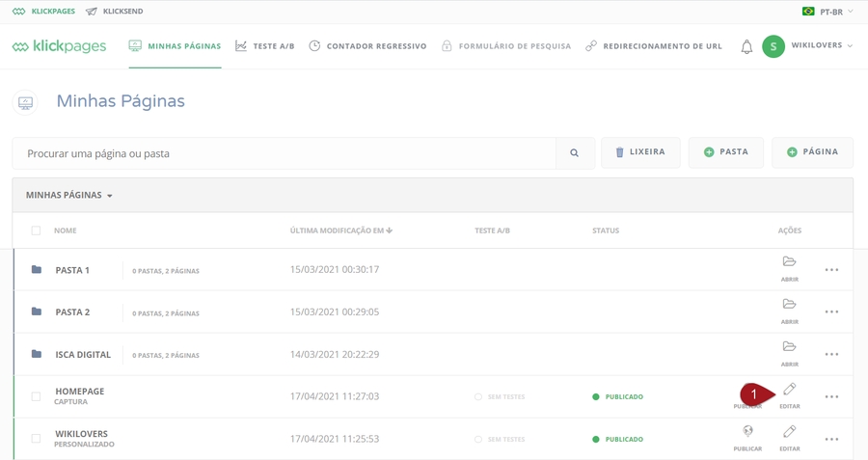The image size is (868, 460).
Task: Click the edit pencil for WIKILOVERS
Action: [x=790, y=434]
